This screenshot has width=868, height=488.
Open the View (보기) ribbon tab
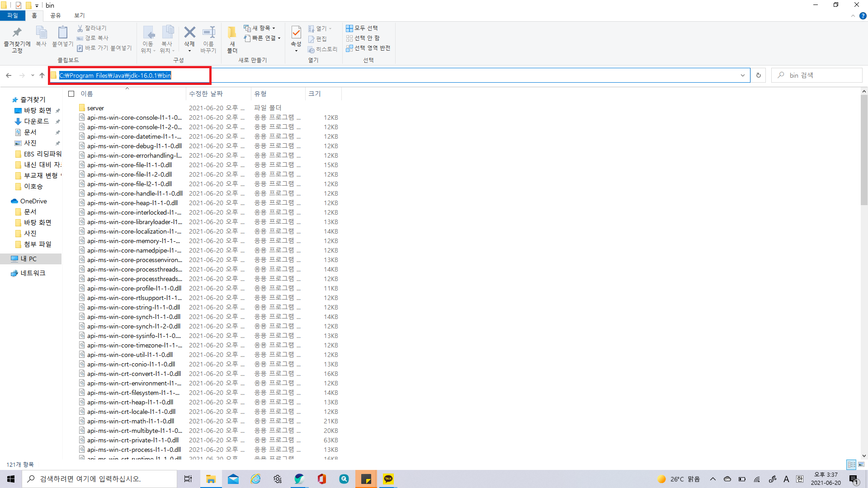[80, 15]
